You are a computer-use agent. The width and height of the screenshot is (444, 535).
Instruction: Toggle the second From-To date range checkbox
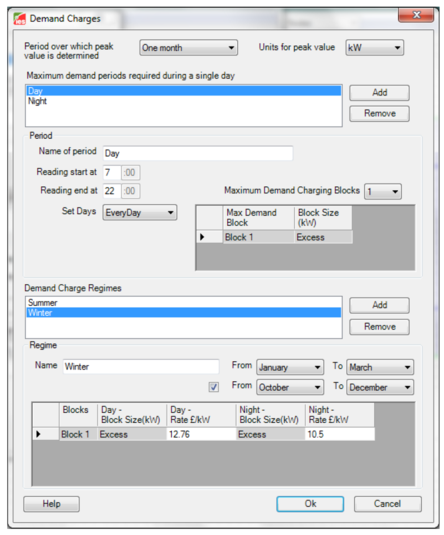(214, 387)
